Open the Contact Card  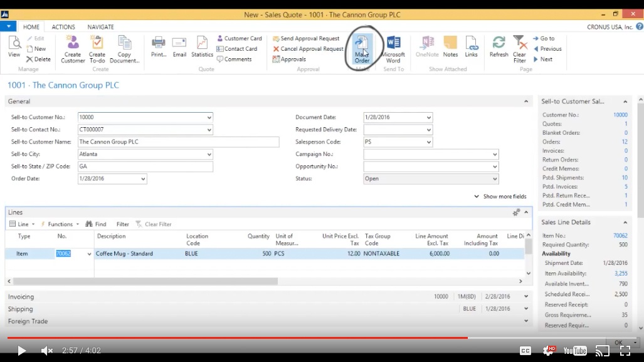coord(236,48)
